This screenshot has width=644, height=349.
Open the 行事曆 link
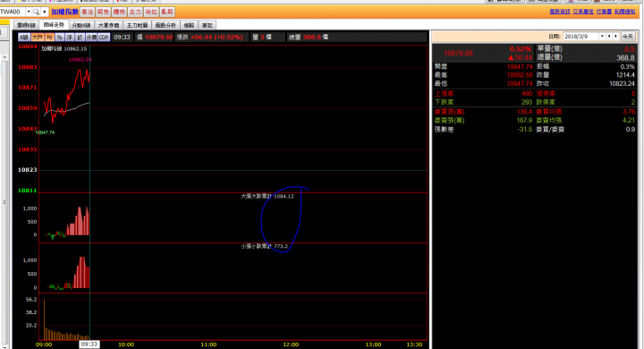point(604,12)
